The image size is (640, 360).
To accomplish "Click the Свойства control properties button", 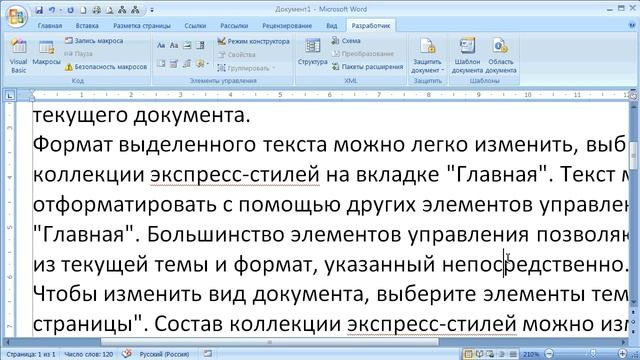I will click(237, 55).
